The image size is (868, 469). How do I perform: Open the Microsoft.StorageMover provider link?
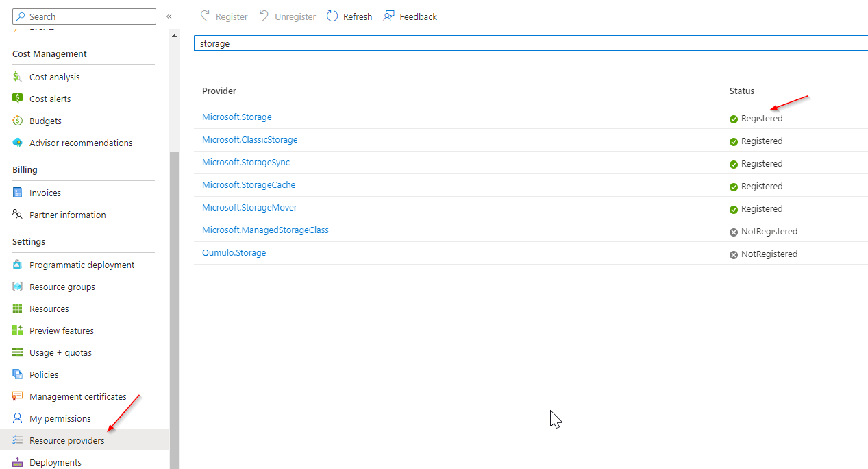(249, 208)
